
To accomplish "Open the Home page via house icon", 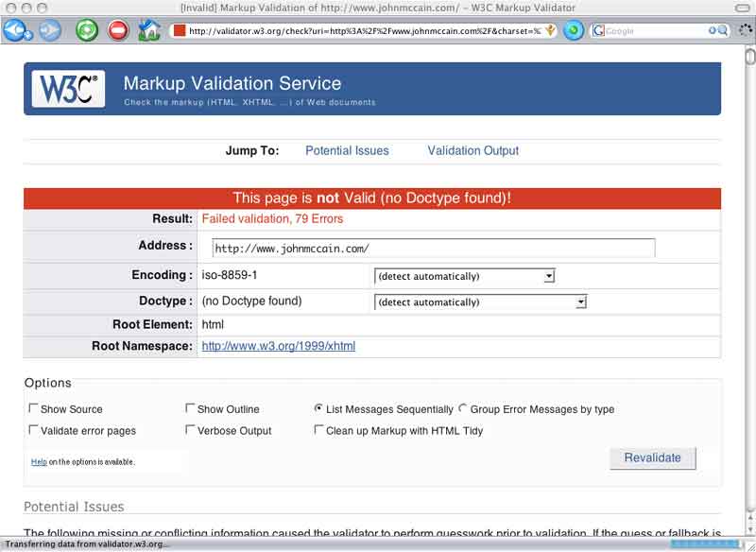I will (x=149, y=30).
